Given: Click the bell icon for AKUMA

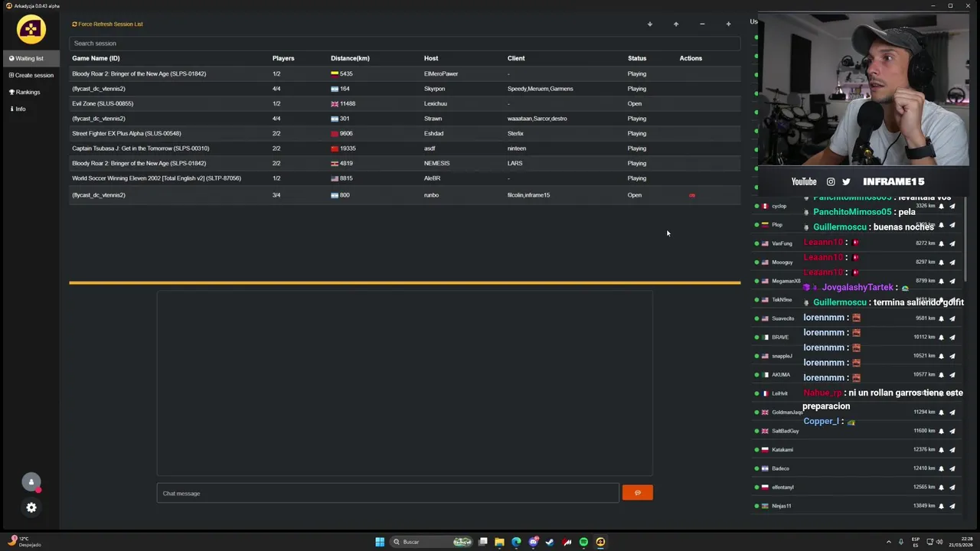Looking at the screenshot, I should (x=941, y=375).
